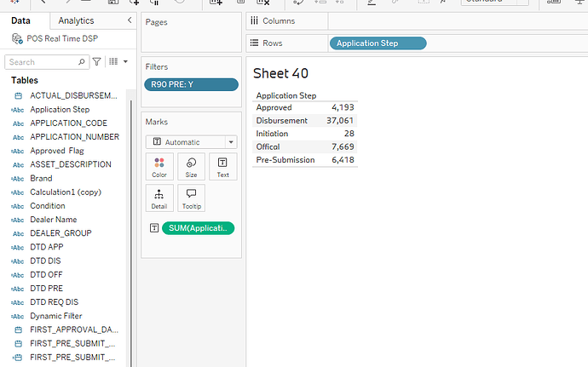588x367 pixels.
Task: Click the Abc icon beside Brand
Action: tap(18, 179)
